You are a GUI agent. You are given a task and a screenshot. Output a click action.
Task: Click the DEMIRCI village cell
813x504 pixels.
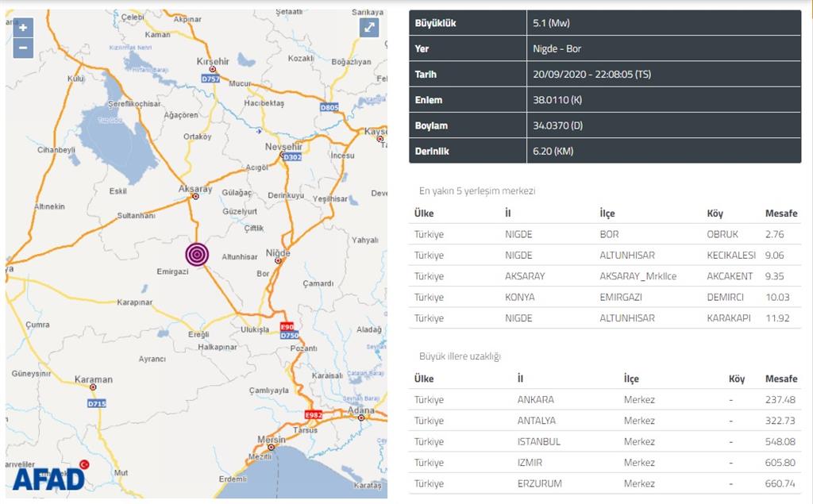pyautogui.click(x=725, y=297)
